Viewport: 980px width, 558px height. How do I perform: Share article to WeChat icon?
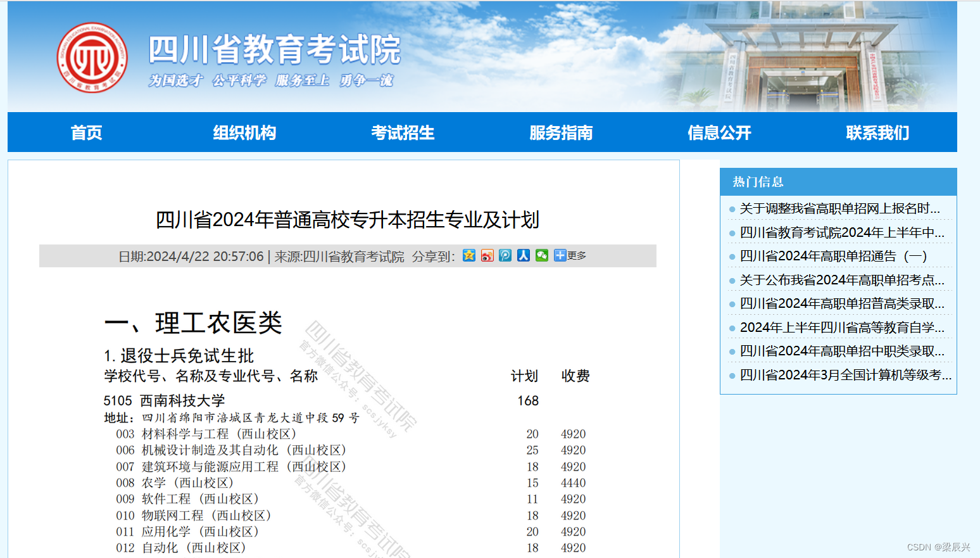click(x=542, y=255)
